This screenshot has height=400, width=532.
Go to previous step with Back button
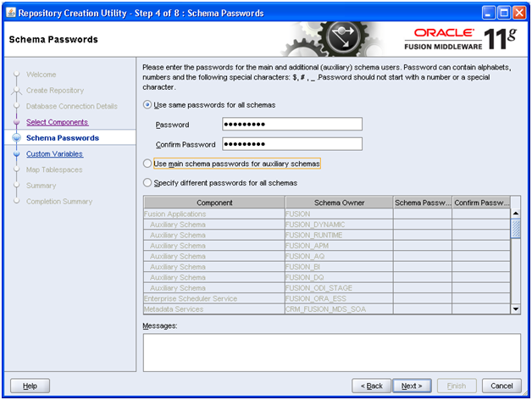(372, 386)
